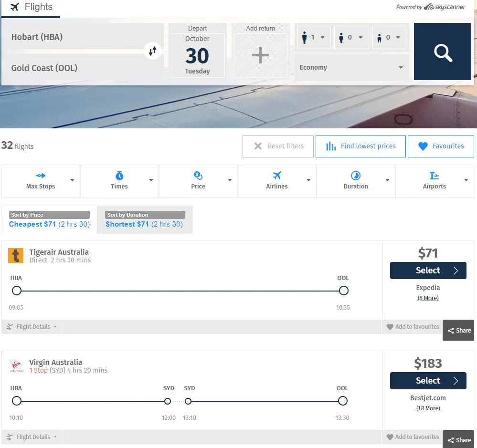Open the Economy cabin class dropdown

[x=351, y=67]
